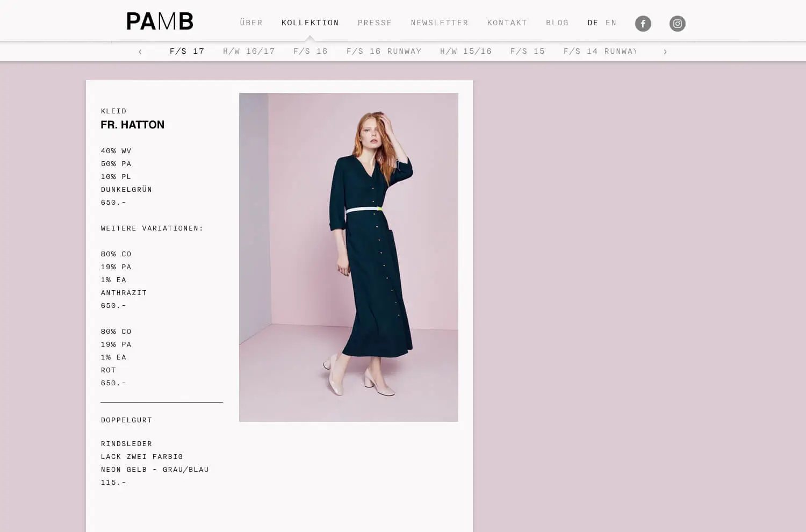Switch language to DE

593,23
